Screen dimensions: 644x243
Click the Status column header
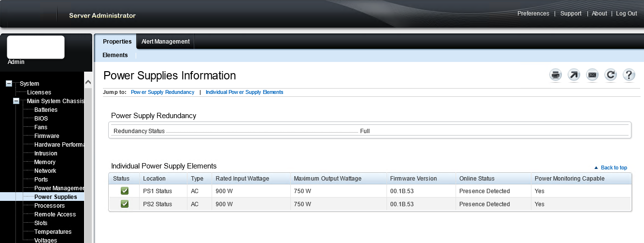pyautogui.click(x=121, y=179)
